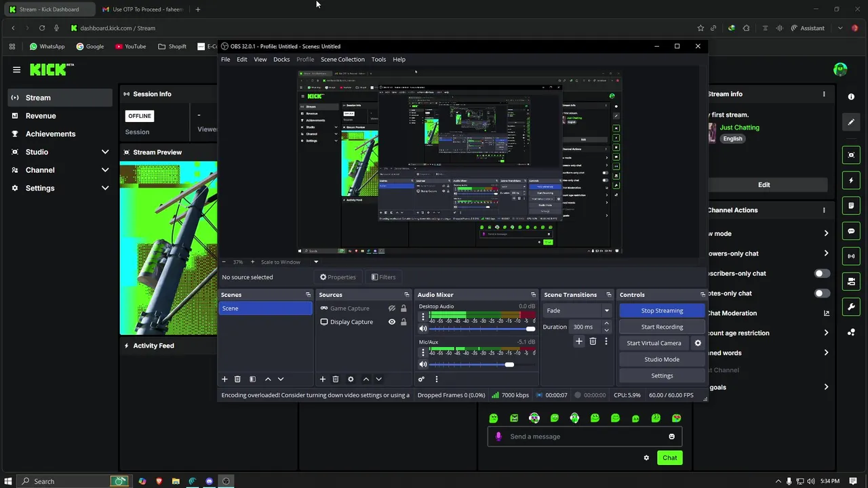Image resolution: width=868 pixels, height=488 pixels.
Task: Open the emoji picker in message box
Action: click(x=672, y=436)
